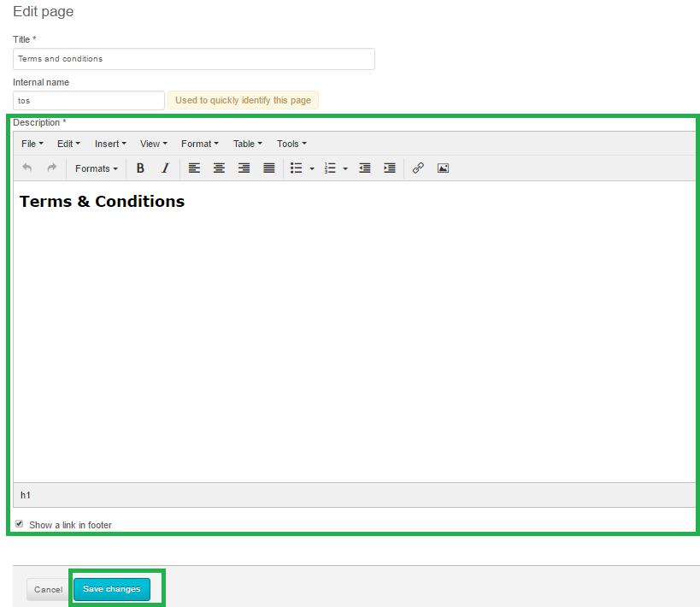Insert a numbered list
The height and width of the screenshot is (607, 700).
point(330,168)
